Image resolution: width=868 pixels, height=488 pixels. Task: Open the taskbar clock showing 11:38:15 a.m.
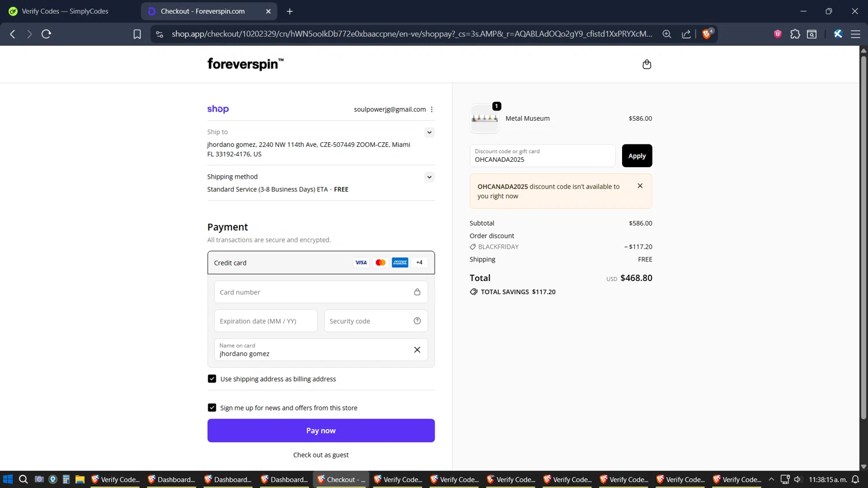827,479
